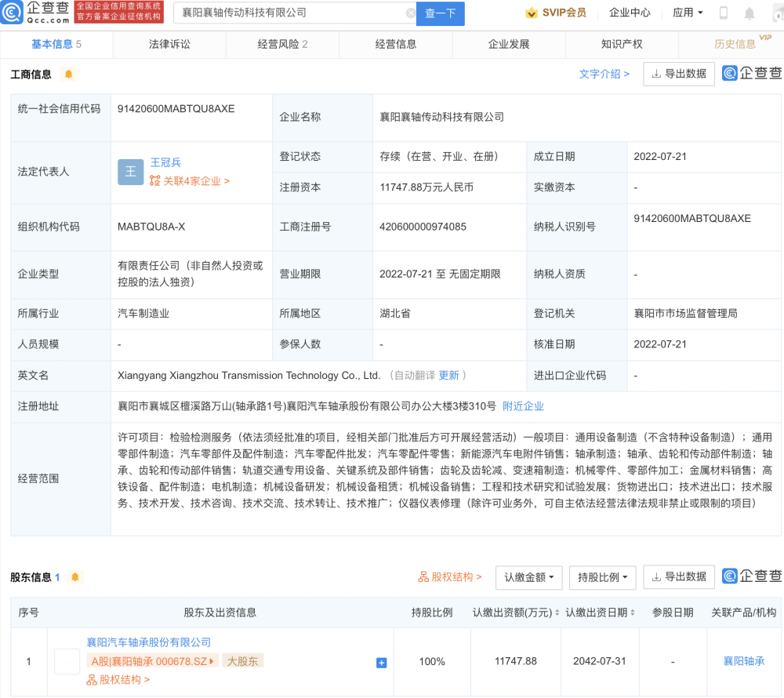Click the bell icon beside 工商信息
784x698 pixels.
pyautogui.click(x=68, y=75)
